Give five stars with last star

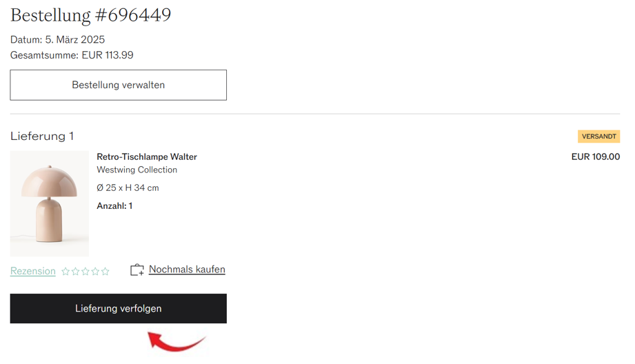(x=105, y=272)
